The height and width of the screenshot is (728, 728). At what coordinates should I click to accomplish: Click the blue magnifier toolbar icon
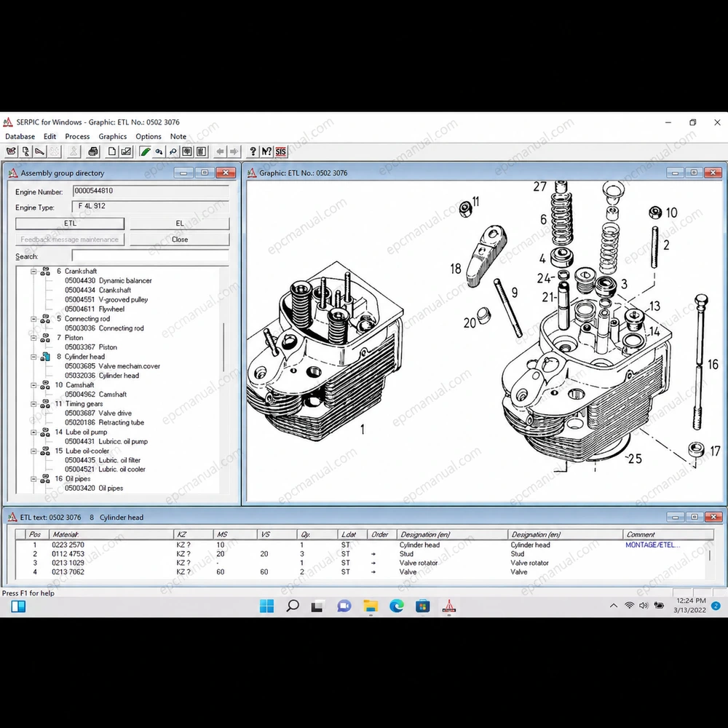[x=173, y=151]
